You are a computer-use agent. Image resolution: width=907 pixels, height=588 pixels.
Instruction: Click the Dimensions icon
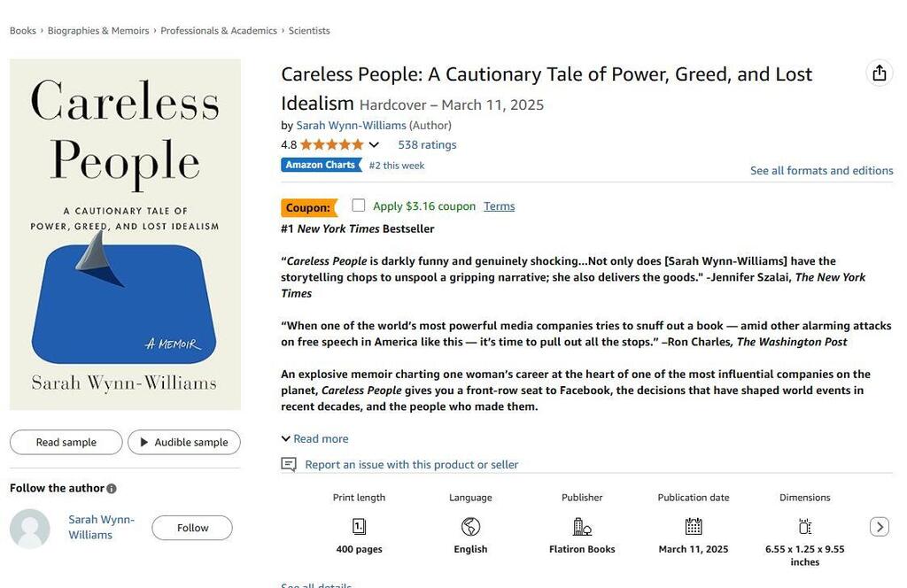[804, 527]
